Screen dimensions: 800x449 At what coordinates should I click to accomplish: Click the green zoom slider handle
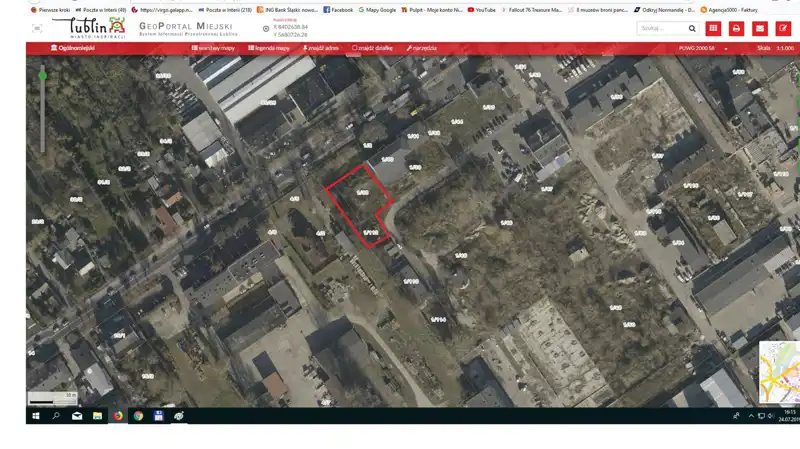(x=42, y=76)
